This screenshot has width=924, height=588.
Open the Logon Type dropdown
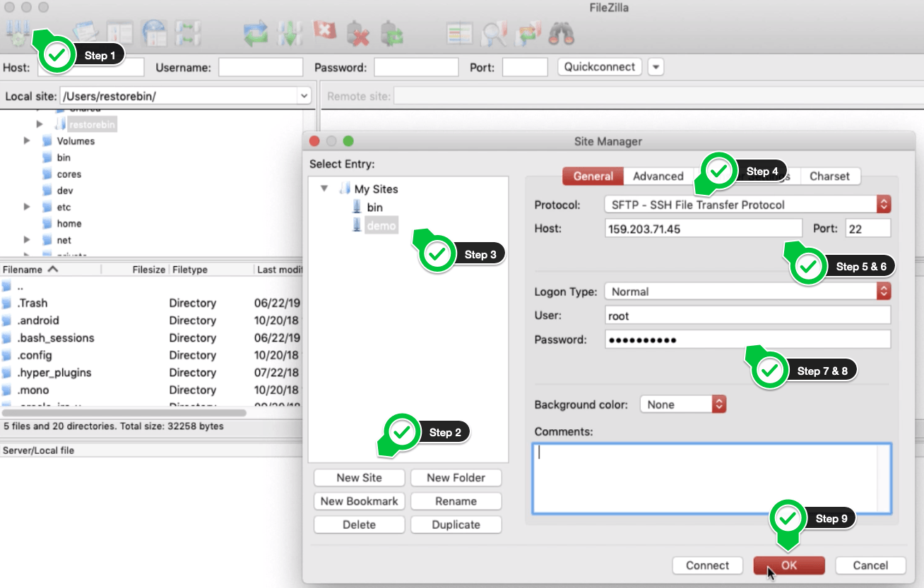tap(884, 292)
